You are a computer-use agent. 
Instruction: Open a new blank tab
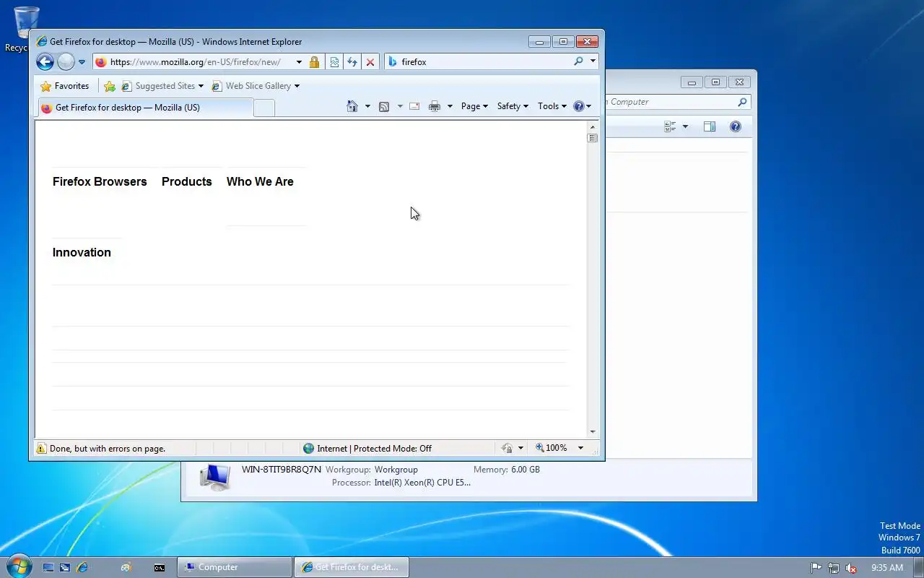264,108
